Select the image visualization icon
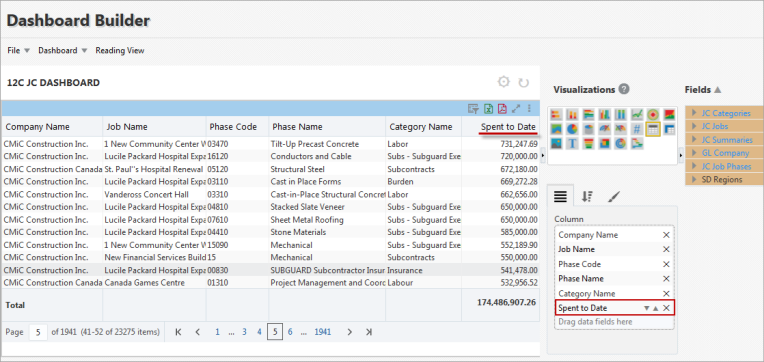764x362 pixels. coord(556,143)
